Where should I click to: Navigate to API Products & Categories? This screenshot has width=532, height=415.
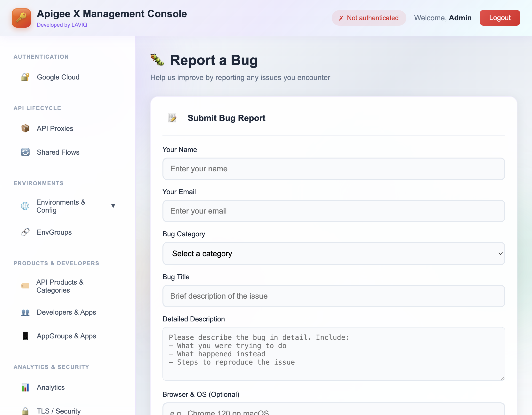click(60, 286)
